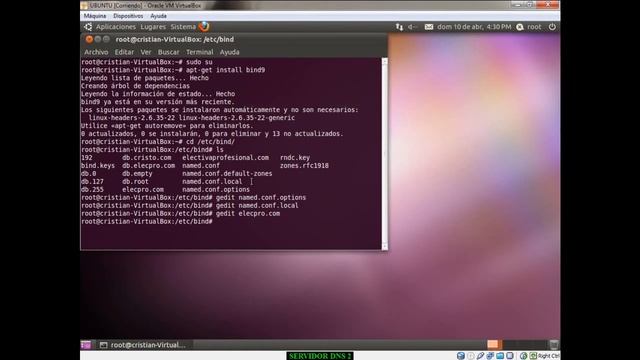The height and width of the screenshot is (360, 640).
Task: Open the mail envelope indicator
Action: (429, 27)
